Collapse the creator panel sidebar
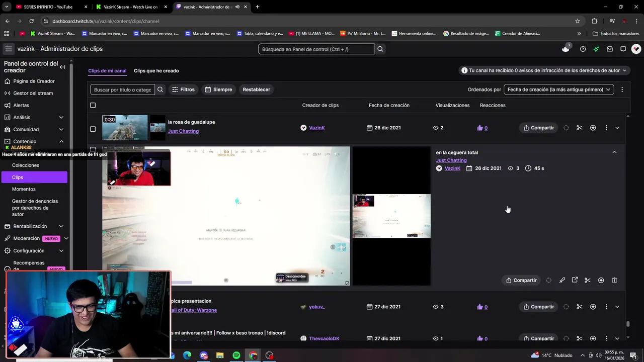Screen dimensions: 644x362 [62, 67]
